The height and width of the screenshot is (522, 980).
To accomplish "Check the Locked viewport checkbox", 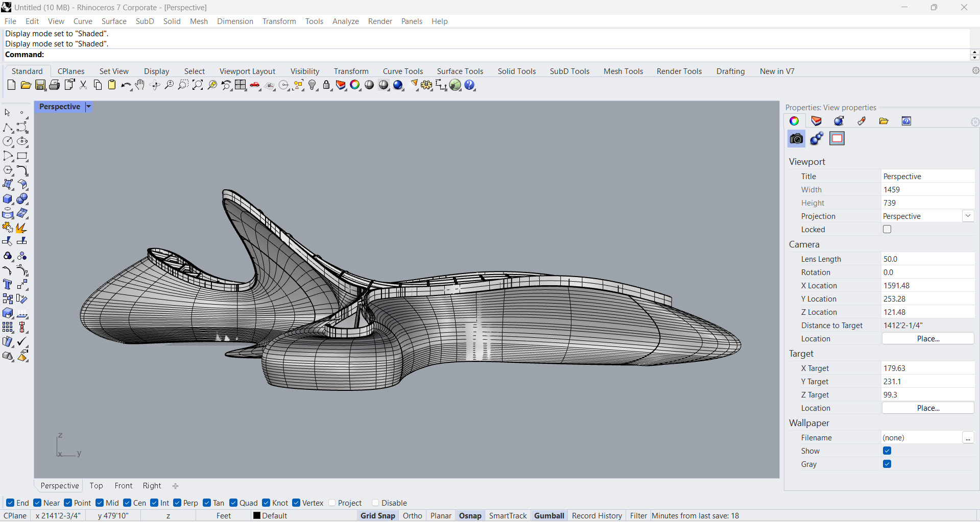I will pos(887,229).
